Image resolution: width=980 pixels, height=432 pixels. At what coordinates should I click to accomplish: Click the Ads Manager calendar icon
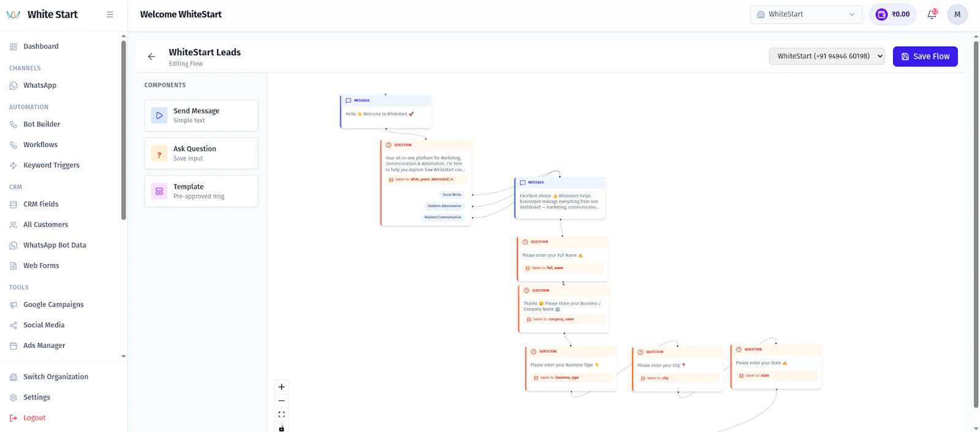(13, 346)
